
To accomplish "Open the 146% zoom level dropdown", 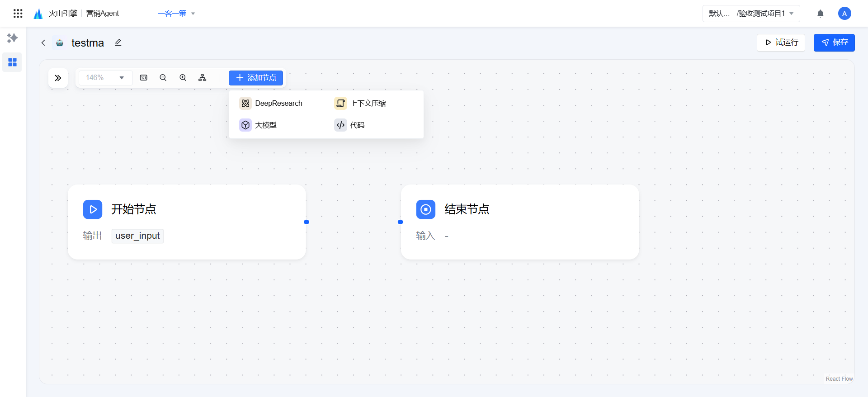I will point(105,78).
